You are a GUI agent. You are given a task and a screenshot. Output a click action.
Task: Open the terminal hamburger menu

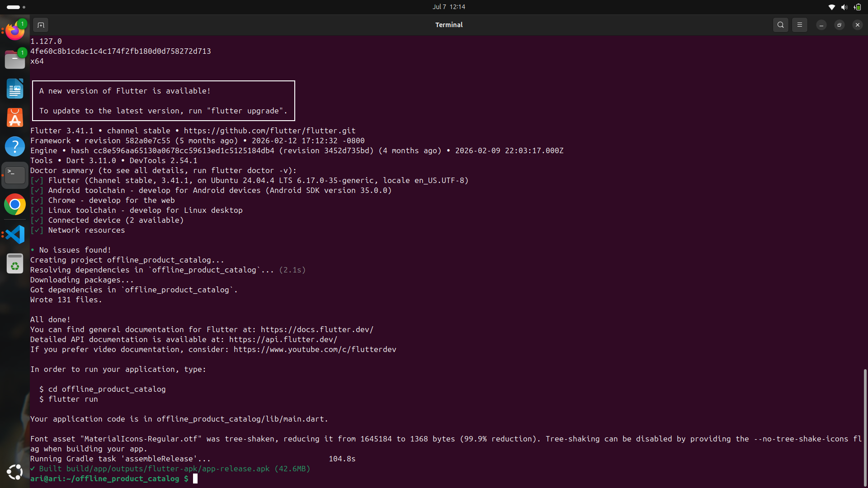[x=799, y=25]
